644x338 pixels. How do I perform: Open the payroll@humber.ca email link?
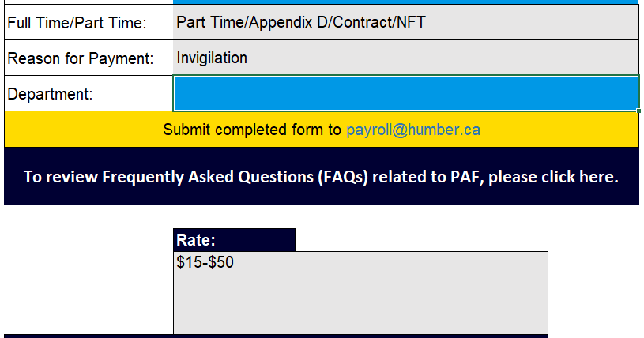click(x=413, y=130)
